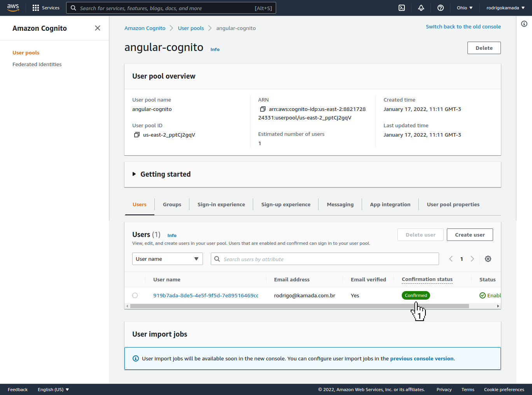Open the previous console version link
This screenshot has width=532, height=395.
pos(422,358)
